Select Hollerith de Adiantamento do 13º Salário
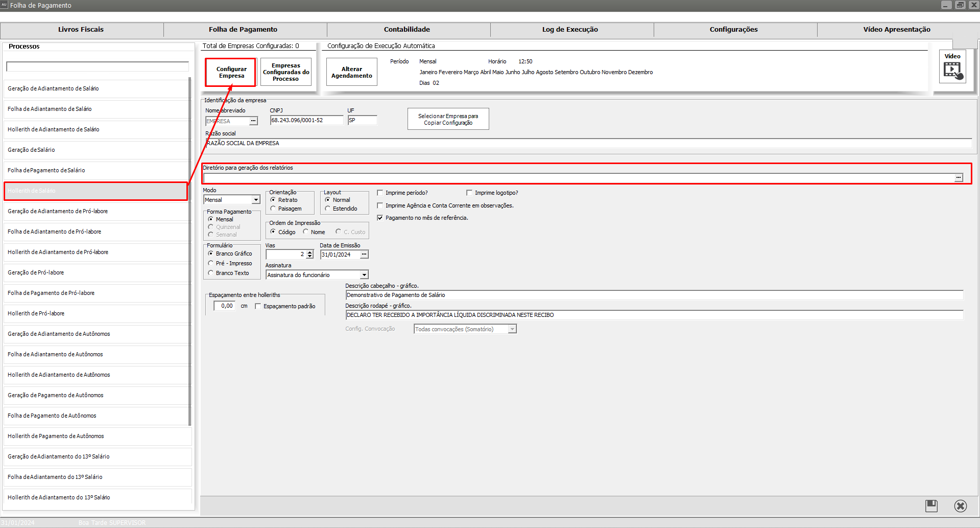Viewport: 980px width, 528px height. pyautogui.click(x=97, y=497)
